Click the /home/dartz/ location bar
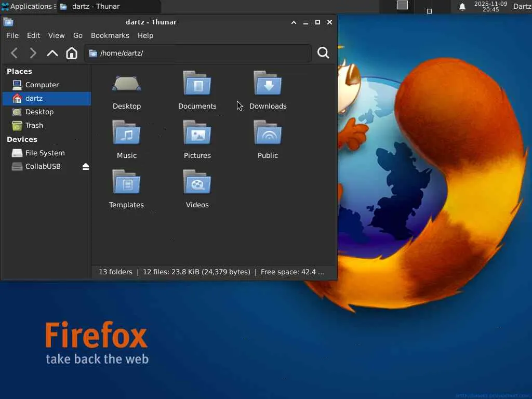 click(198, 54)
